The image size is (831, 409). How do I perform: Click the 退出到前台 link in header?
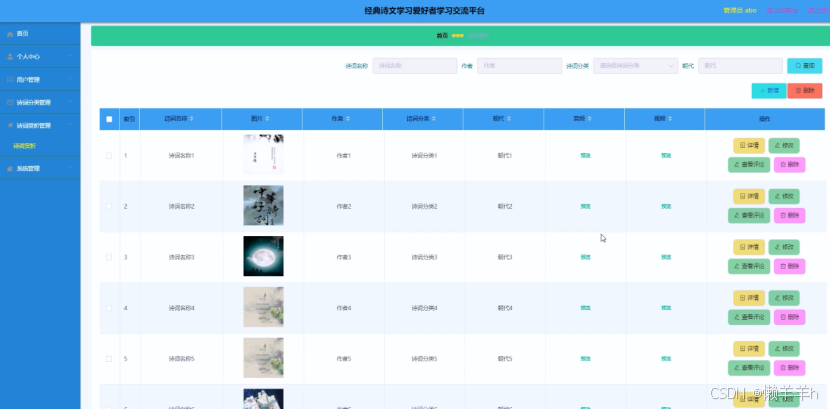point(782,11)
